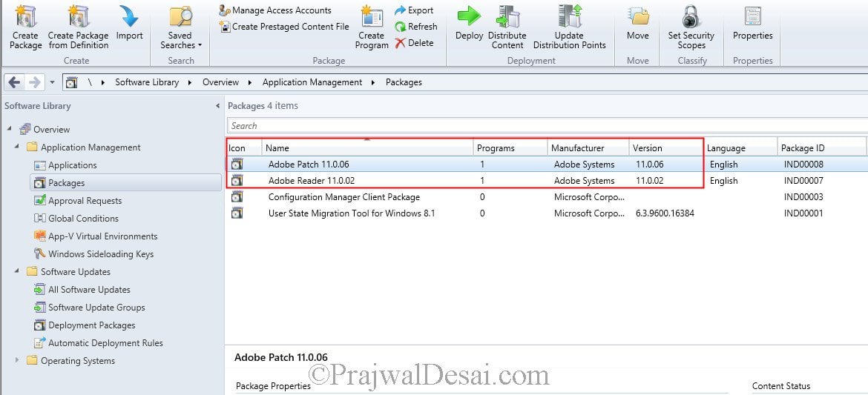
Task: Click the green Deploy arrow icon
Action: 469,16
